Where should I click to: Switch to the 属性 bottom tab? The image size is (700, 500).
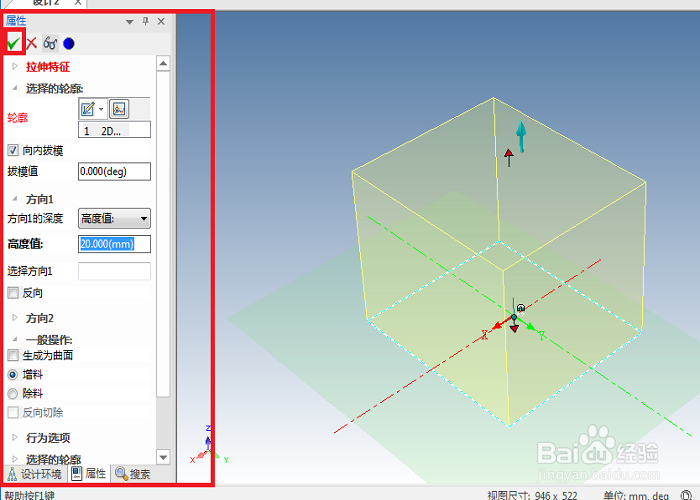(x=89, y=473)
